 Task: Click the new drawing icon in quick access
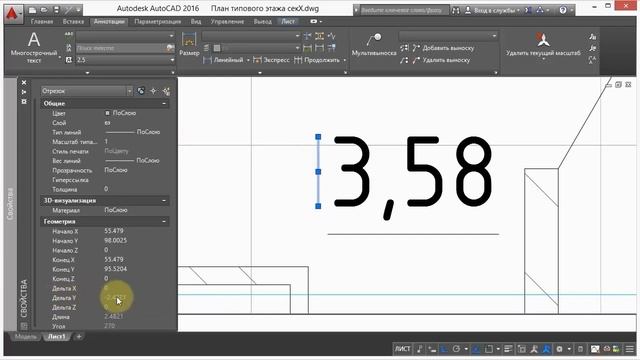(32, 10)
